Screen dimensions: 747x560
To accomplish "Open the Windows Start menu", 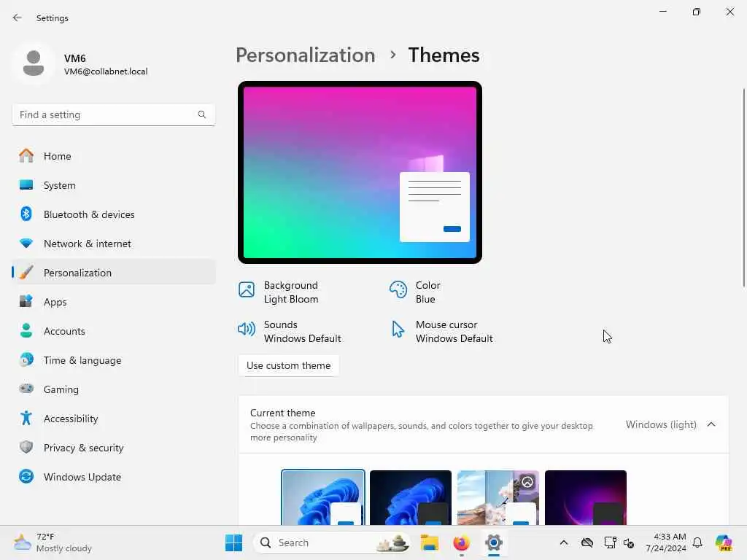I will [x=233, y=542].
